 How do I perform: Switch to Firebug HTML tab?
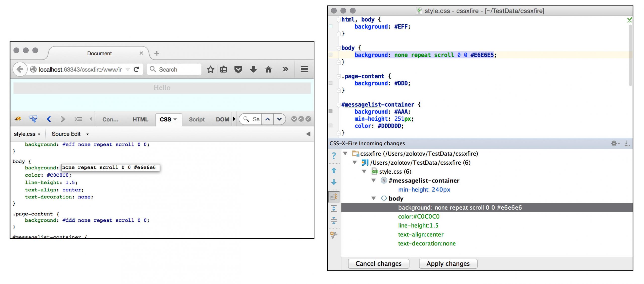pos(140,120)
